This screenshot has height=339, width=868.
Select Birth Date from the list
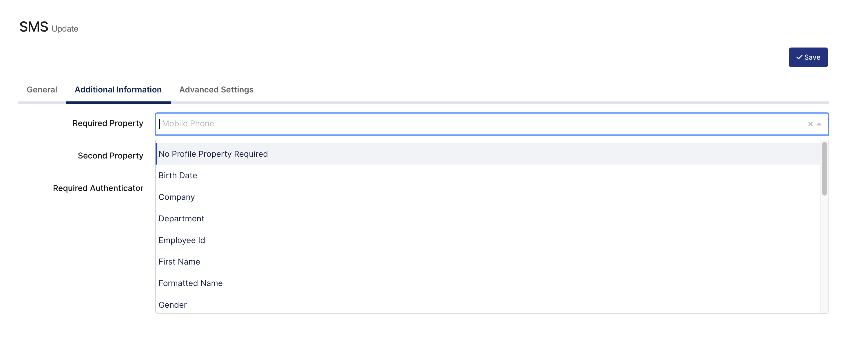[488, 176]
